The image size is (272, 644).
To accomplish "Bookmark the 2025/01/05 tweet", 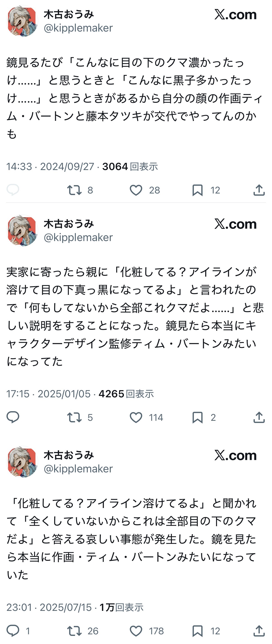I will pyautogui.click(x=198, y=417).
